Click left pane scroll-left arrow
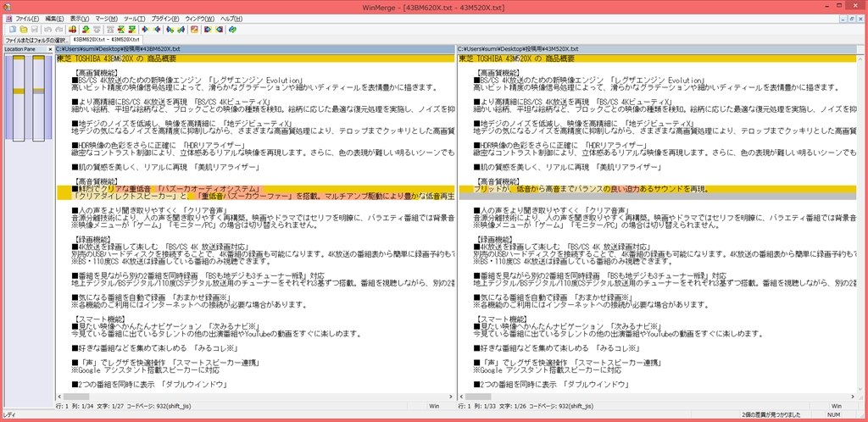 [58, 396]
